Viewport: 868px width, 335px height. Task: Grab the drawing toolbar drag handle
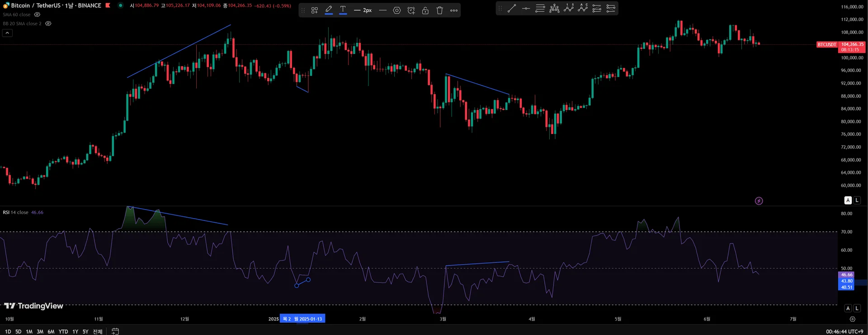pyautogui.click(x=303, y=10)
